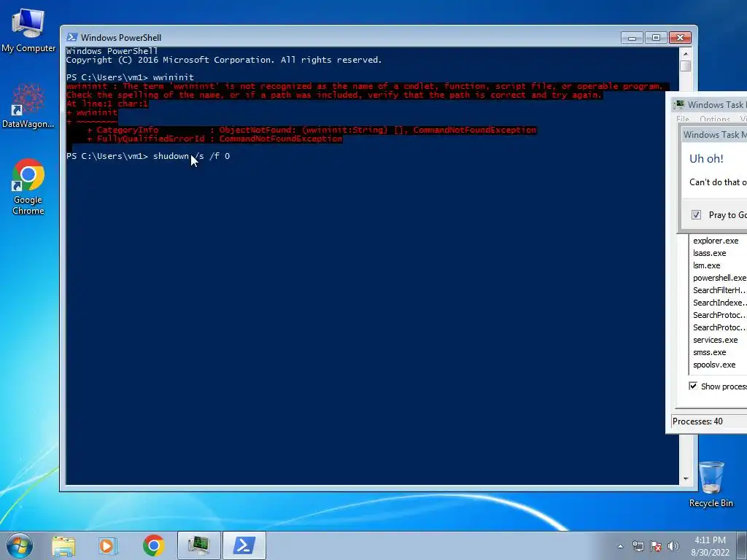747x560 pixels.
Task: Click the Show Desktop strip by the clock
Action: click(x=742, y=545)
